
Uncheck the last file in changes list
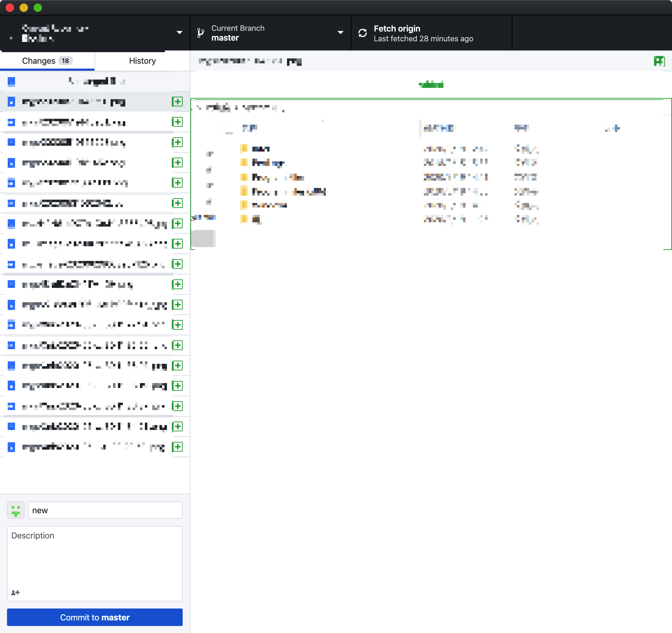click(11, 447)
